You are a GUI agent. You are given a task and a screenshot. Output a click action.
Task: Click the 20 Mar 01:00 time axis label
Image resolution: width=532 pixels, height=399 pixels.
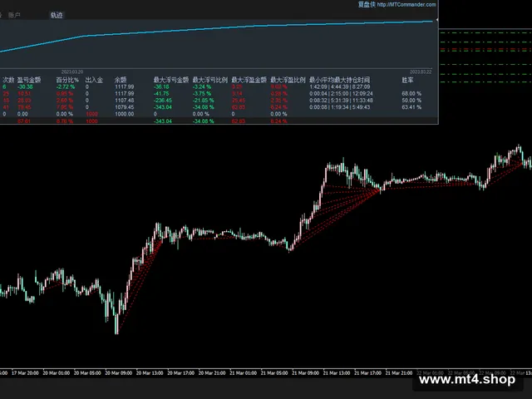57,373
